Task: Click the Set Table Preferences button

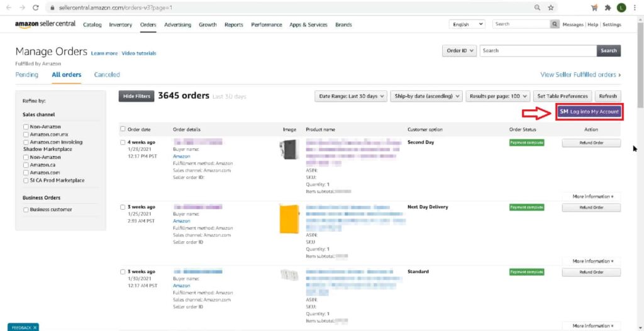Action: pyautogui.click(x=563, y=96)
